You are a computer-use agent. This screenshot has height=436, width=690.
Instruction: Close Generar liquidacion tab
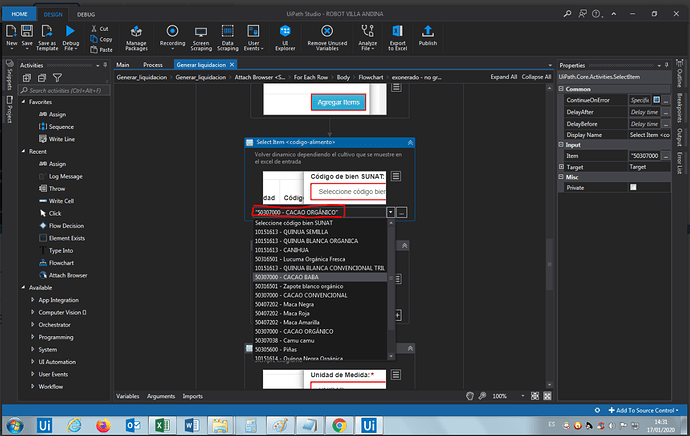(232, 65)
